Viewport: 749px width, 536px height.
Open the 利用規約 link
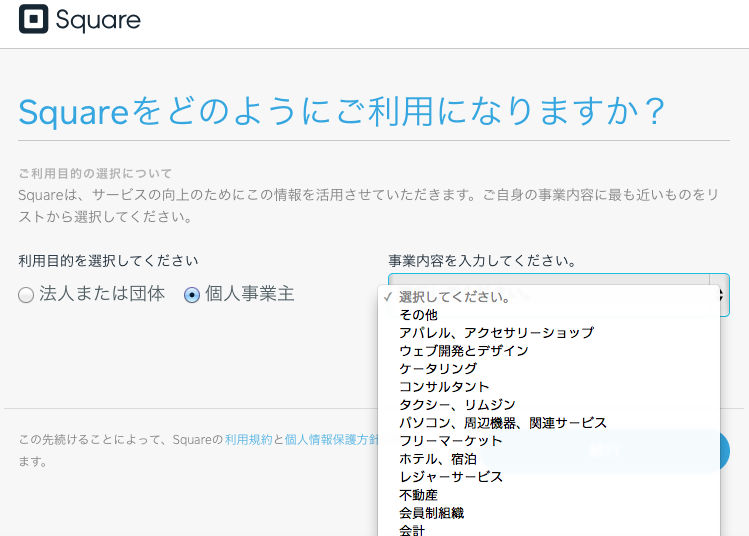[x=248, y=440]
